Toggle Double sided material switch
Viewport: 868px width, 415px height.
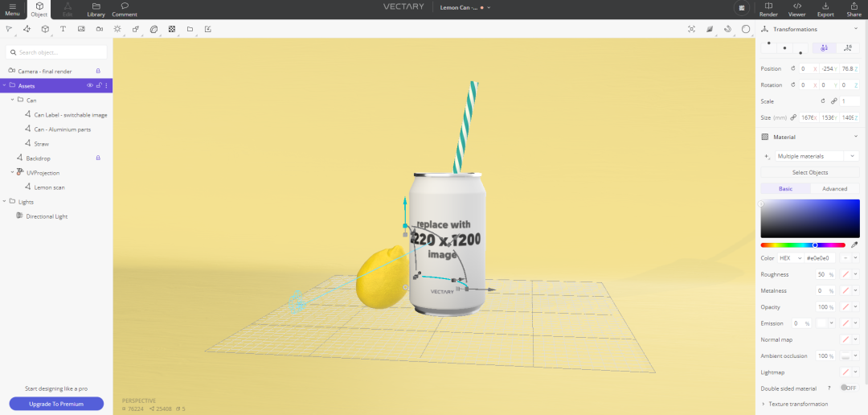tap(847, 388)
